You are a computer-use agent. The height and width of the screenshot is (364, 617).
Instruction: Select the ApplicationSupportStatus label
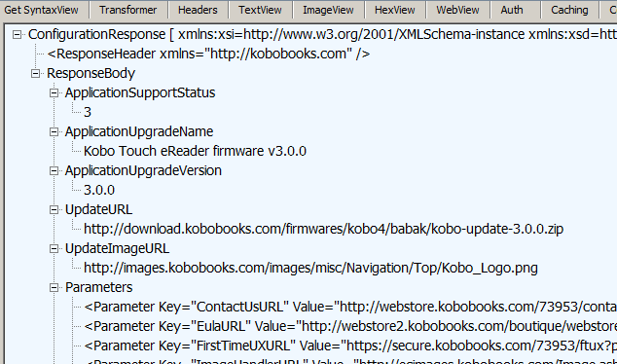pyautogui.click(x=140, y=92)
